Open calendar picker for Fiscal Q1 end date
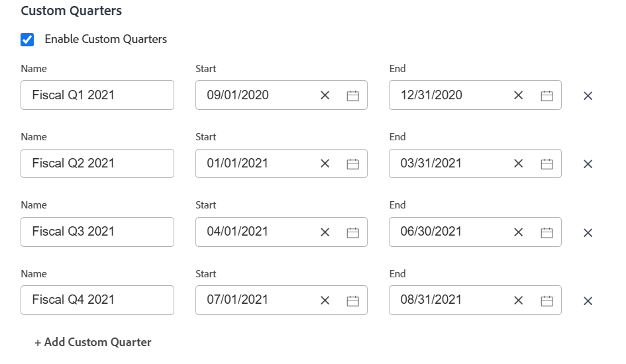The image size is (626, 364). click(x=547, y=96)
